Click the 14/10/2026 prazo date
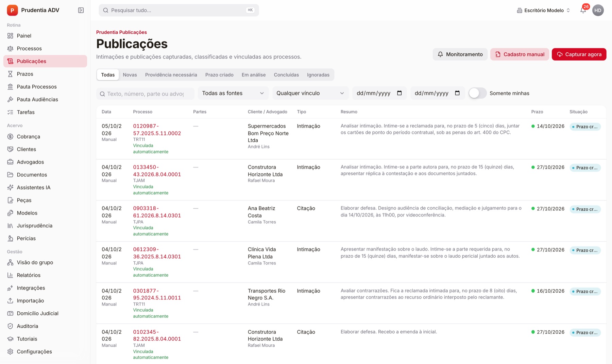Screen dimensions: 612x364 (x=550, y=126)
